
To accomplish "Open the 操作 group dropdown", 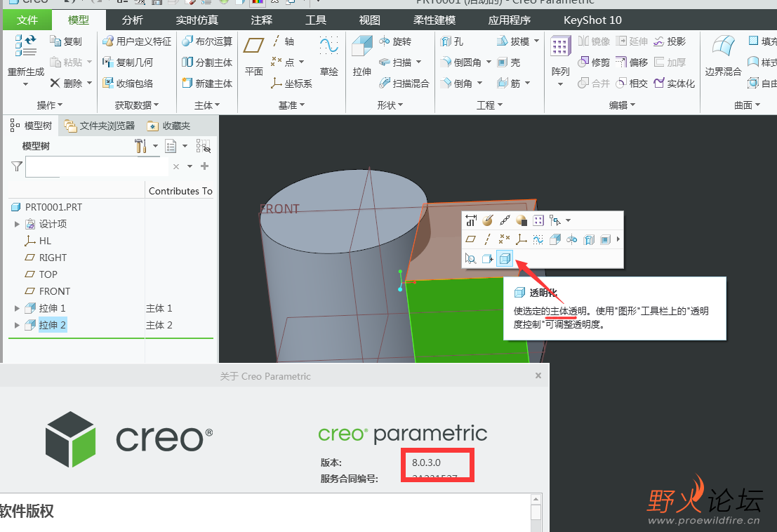I will pyautogui.click(x=50, y=105).
